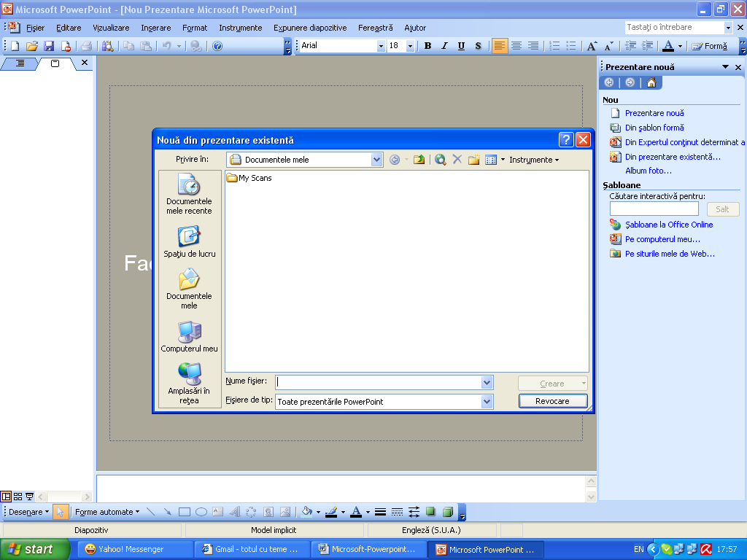Click the Save floppy disk icon
This screenshot has height=560, width=747.
click(49, 46)
